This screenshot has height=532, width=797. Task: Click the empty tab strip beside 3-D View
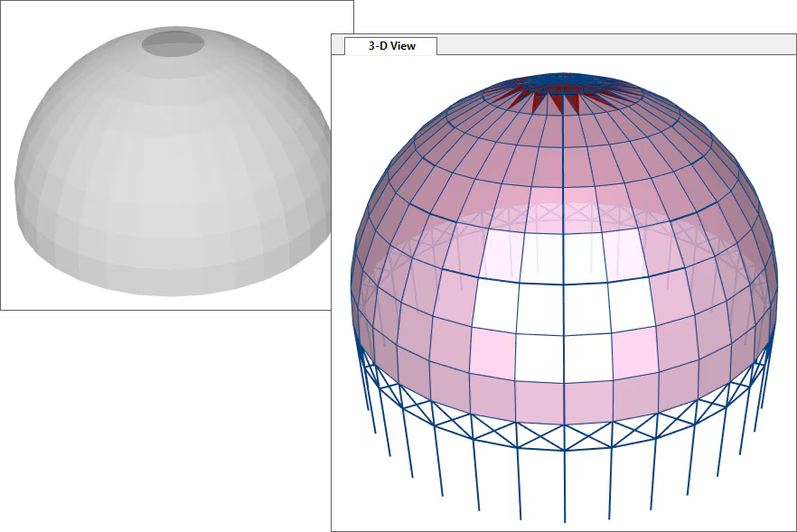click(614, 45)
